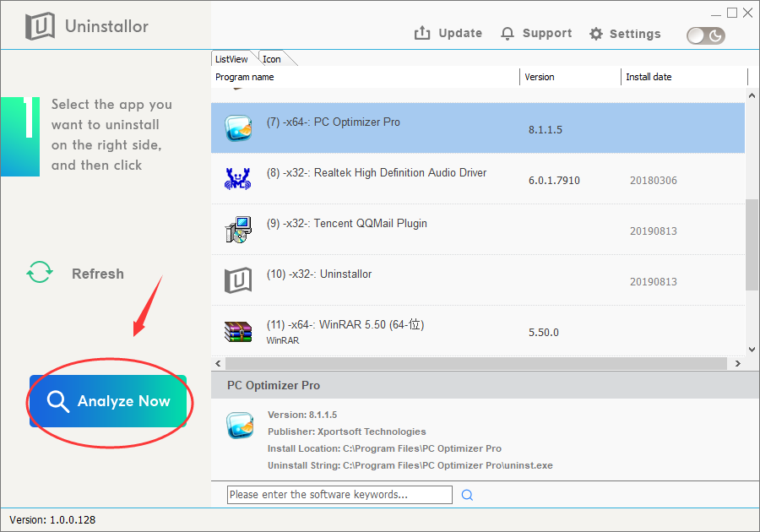Select Realtek High Definition Audio Driver row
The width and height of the screenshot is (760, 532).
(478, 179)
